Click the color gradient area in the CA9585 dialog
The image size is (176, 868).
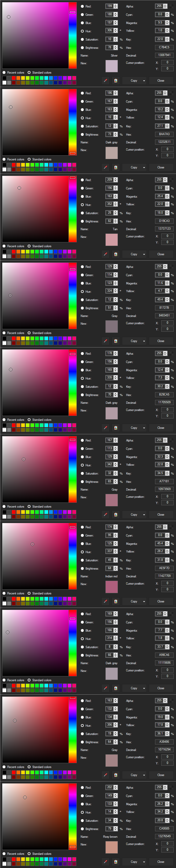(35, 816)
